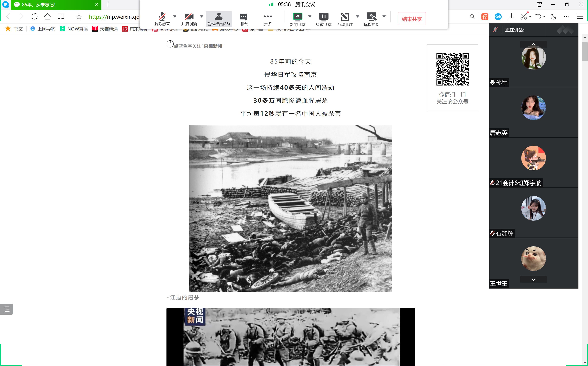
Task: Unmute microphone (解除静音)
Action: 162,17
